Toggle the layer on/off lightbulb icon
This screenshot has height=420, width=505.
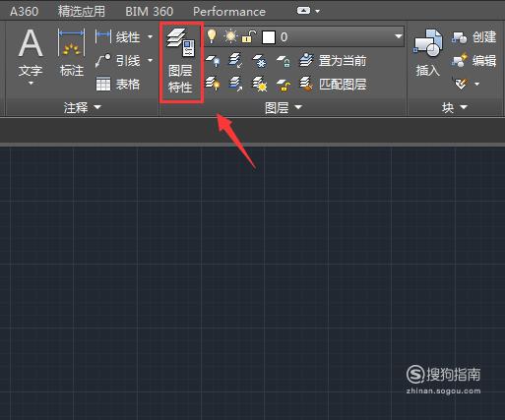point(212,36)
